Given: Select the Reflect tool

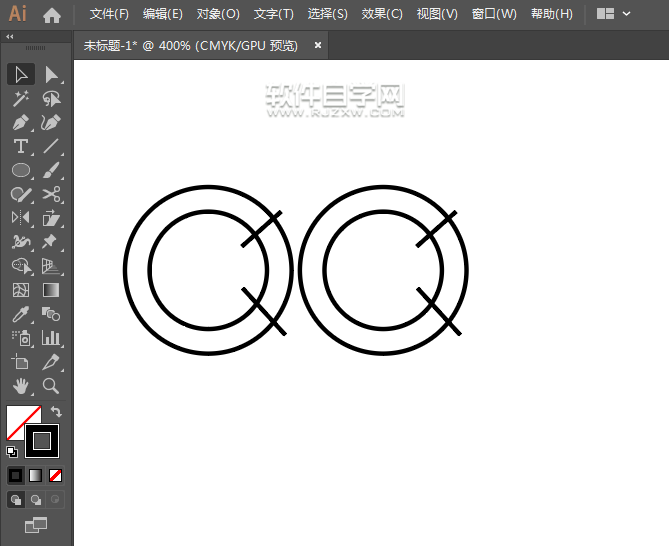Looking at the screenshot, I should coord(21,218).
